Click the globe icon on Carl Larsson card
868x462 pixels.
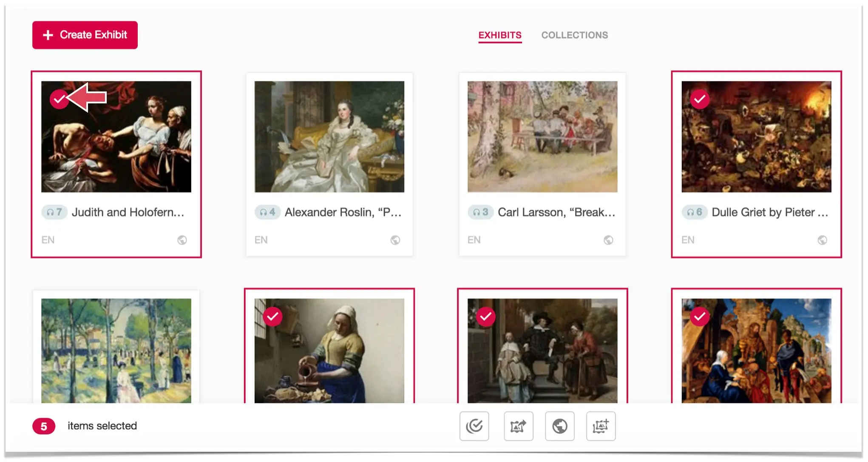tap(608, 240)
